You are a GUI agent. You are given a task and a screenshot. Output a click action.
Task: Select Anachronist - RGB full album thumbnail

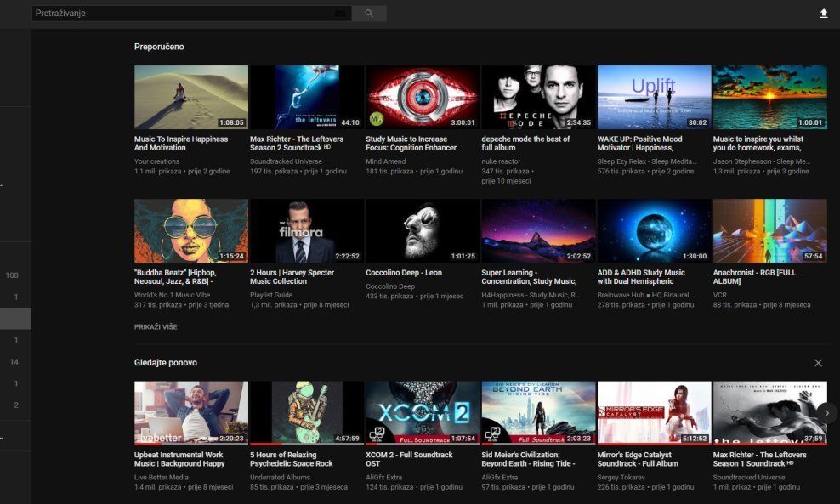pyautogui.click(x=769, y=230)
